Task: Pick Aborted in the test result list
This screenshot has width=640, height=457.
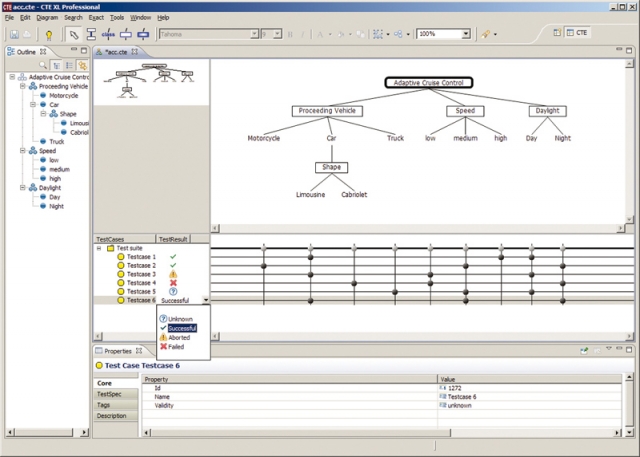Action: point(177,337)
